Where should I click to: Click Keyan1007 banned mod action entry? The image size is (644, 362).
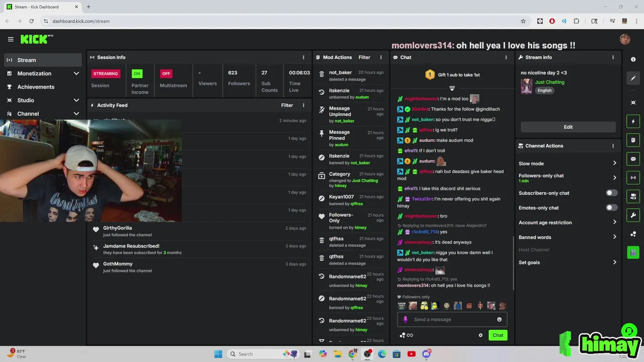351,200
